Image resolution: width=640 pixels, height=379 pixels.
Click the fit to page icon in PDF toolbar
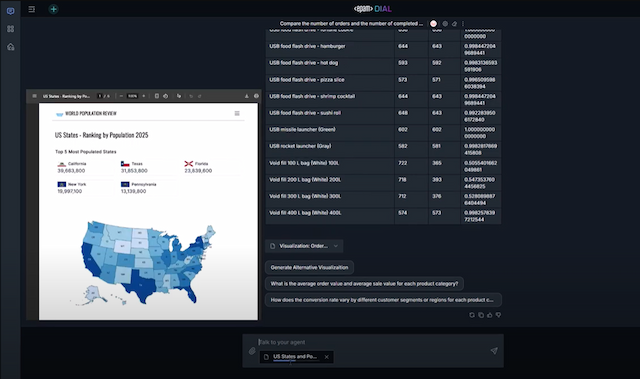[157, 96]
